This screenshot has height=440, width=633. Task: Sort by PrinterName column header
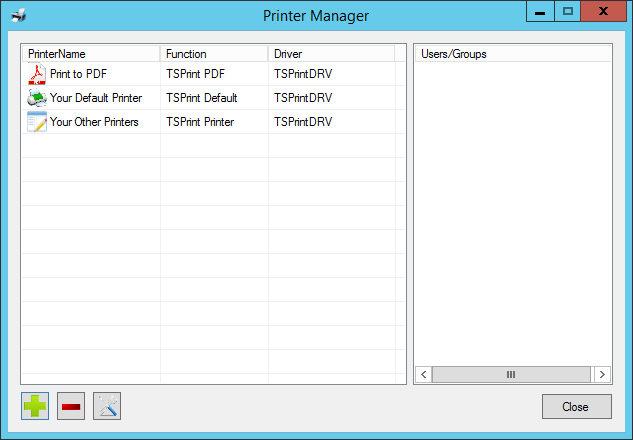90,53
